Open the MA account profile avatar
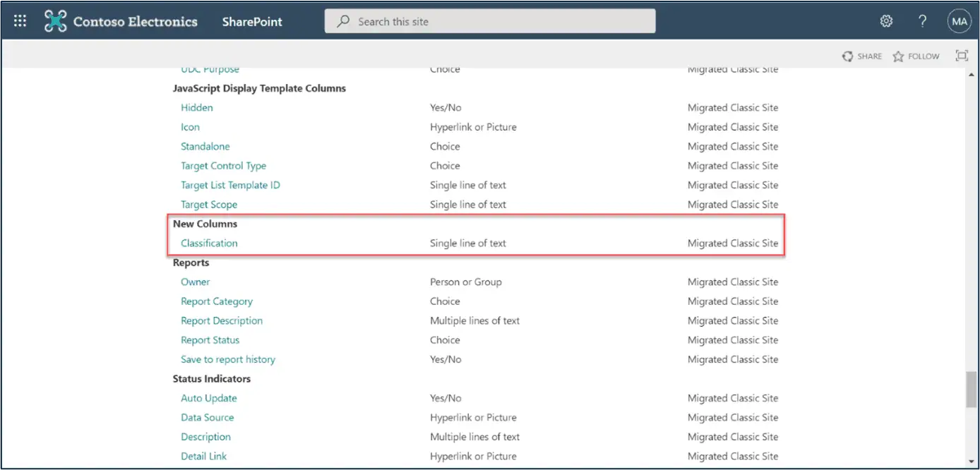 [959, 21]
